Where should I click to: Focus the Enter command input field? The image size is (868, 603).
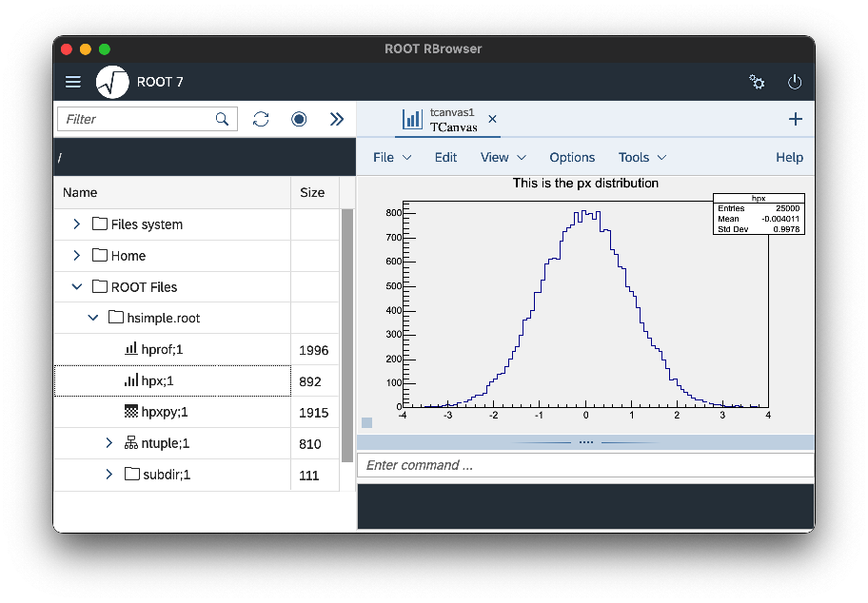(x=585, y=465)
